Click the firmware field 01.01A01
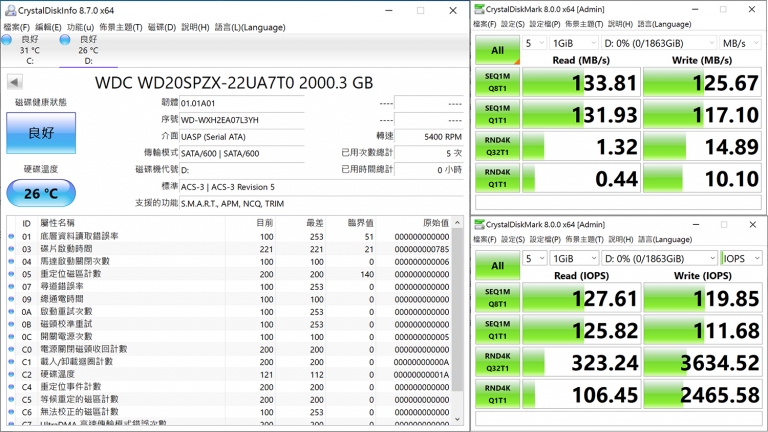 click(x=241, y=103)
